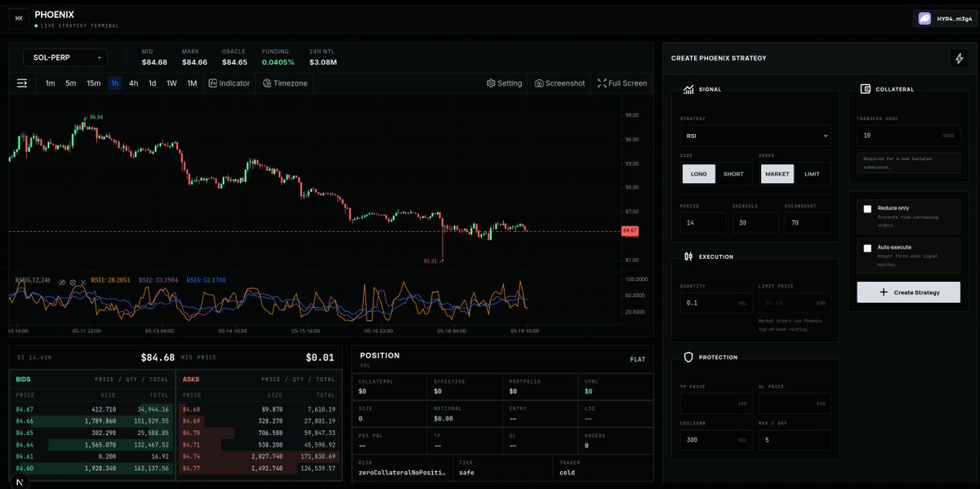Click the Phoenix logo icon
The image size is (980, 489).
[19, 17]
